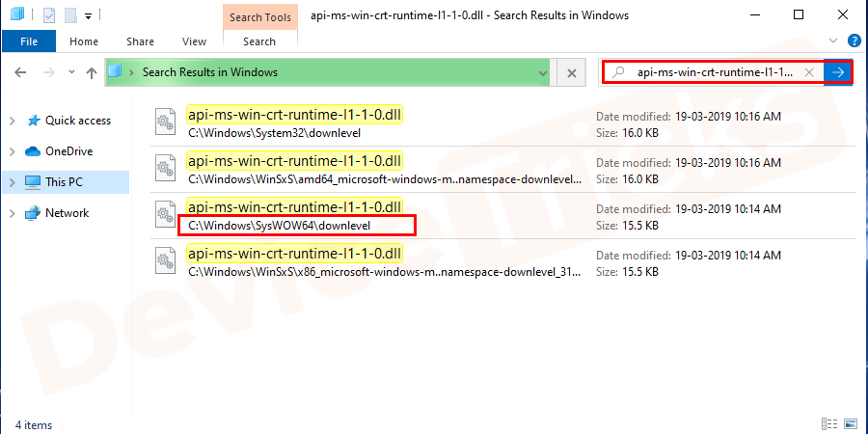
Task: Click the dll file icon for x86 result
Action: point(165,261)
